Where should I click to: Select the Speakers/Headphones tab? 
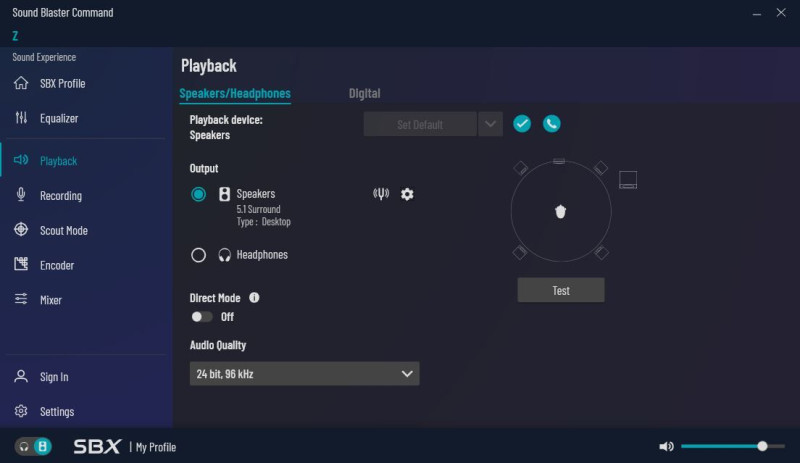(x=235, y=93)
